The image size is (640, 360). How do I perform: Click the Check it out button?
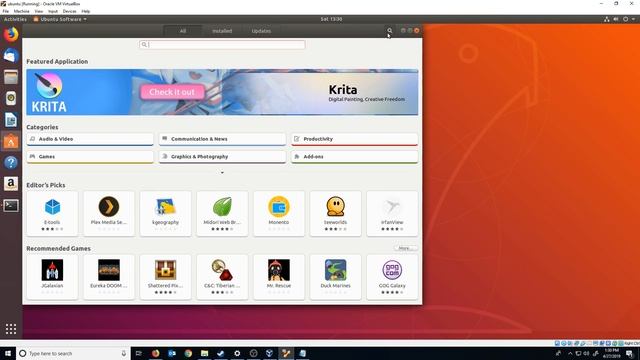click(172, 92)
